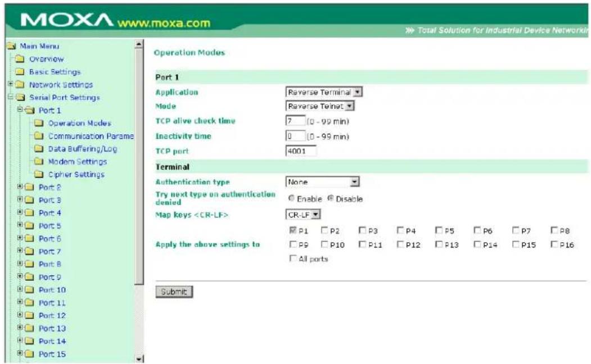This screenshot has width=591, height=364.
Task: Expand the Network Settings tree node
Action: 11,84
